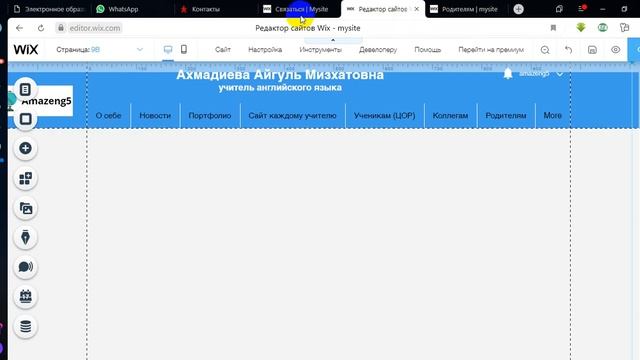Click the Undo arrow in top bar

point(568,50)
